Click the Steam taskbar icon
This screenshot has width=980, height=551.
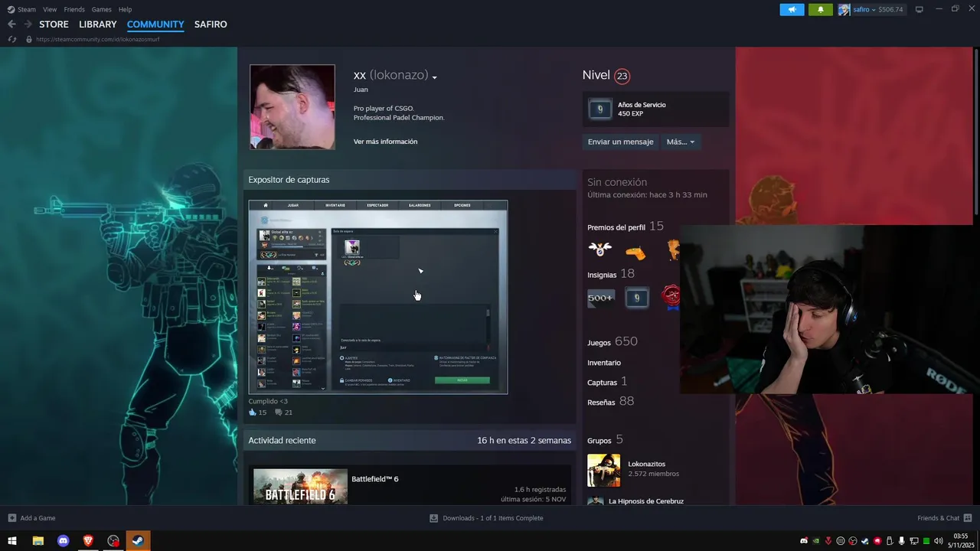point(138,541)
